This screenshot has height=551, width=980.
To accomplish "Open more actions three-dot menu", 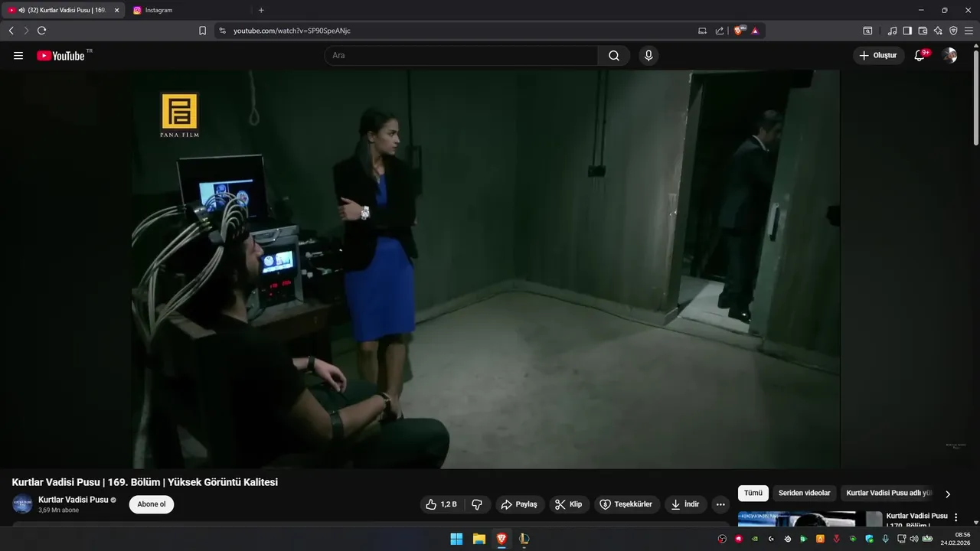I will point(720,504).
